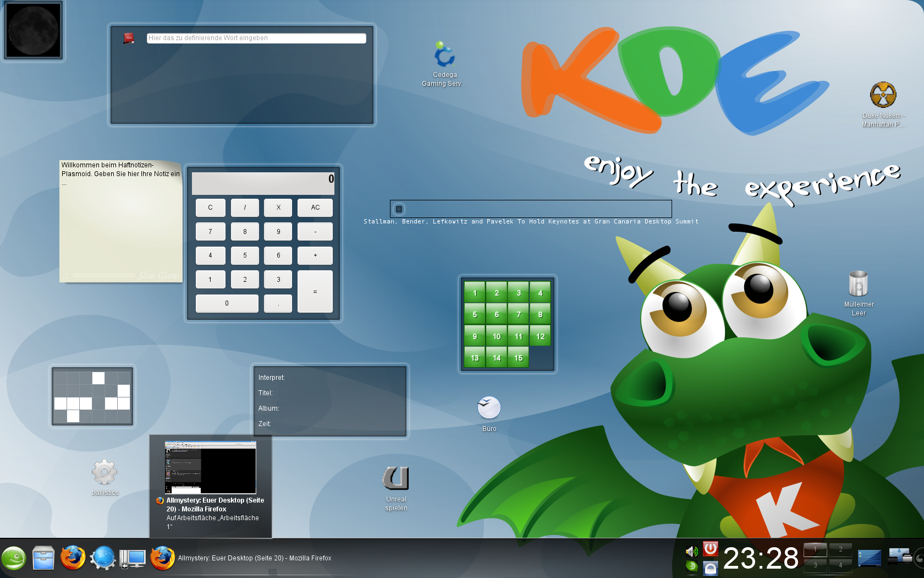This screenshot has height=578, width=924.
Task: Click the dictionary word input field
Action: click(256, 38)
